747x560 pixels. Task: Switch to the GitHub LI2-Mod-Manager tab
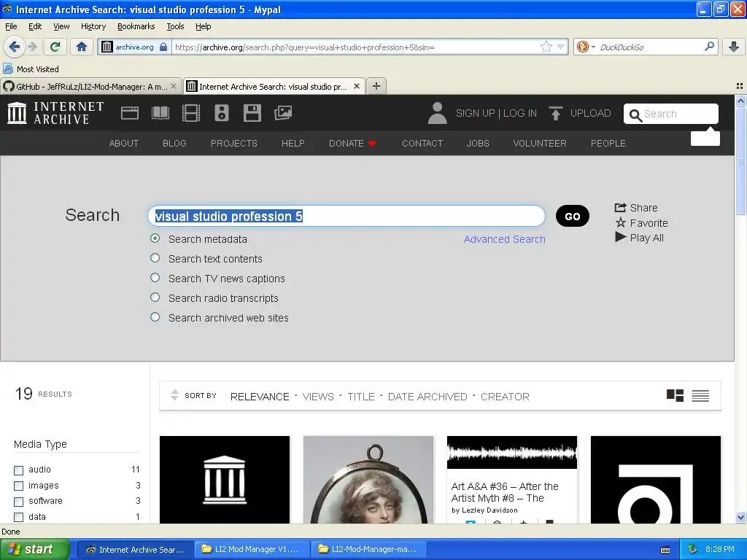click(90, 86)
